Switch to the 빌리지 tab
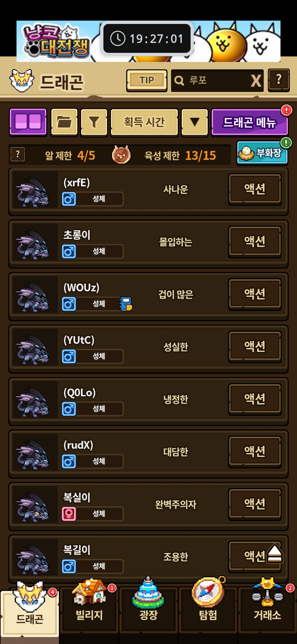This screenshot has width=297, height=644. point(89,609)
